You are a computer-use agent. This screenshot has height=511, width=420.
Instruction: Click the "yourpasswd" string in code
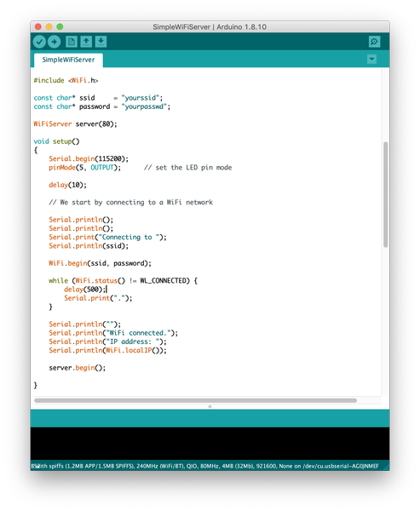click(144, 106)
